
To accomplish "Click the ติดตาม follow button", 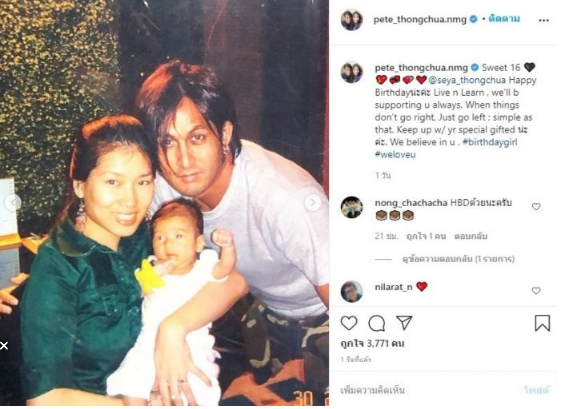I will (504, 19).
